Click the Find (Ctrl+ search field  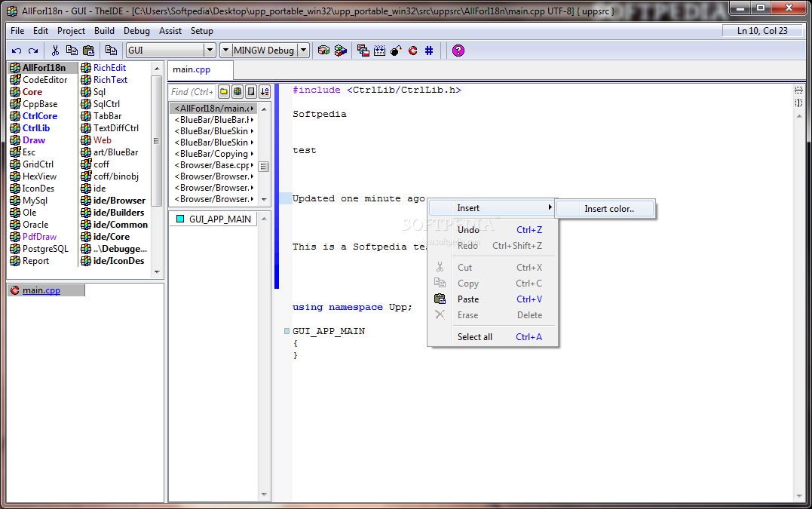point(192,92)
